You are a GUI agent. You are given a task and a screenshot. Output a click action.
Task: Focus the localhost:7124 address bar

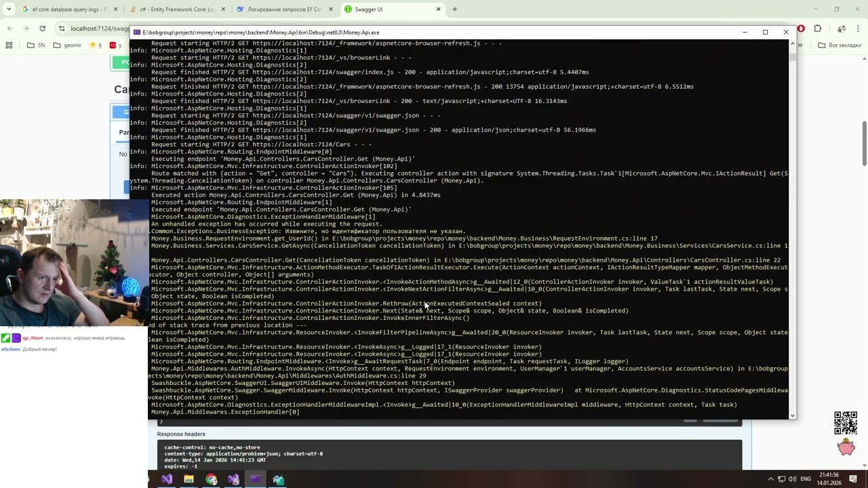point(99,28)
